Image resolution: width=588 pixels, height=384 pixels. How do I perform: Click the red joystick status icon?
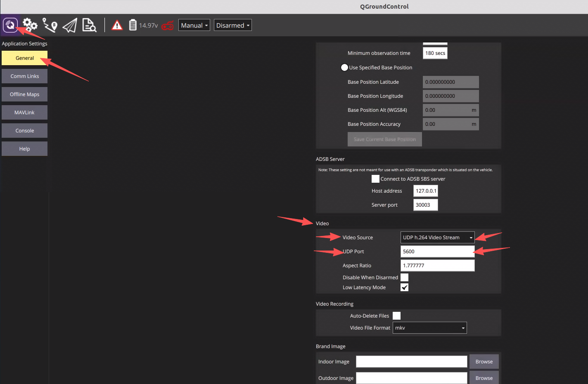168,26
